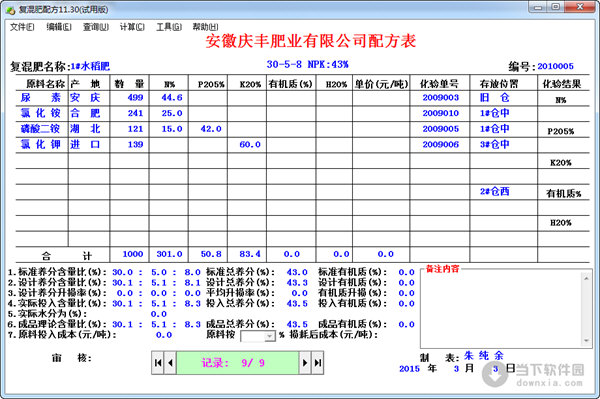Image resolution: width=600 pixels, height=399 pixels.
Task: Click the test number 2009006
Action: point(440,145)
